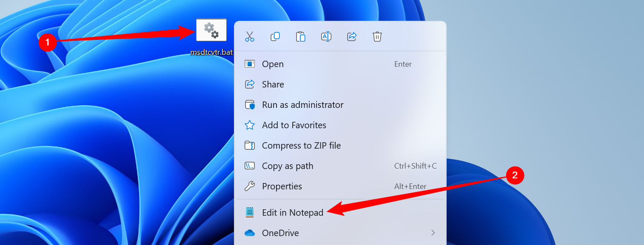Choose Edit in Notepad
This screenshot has width=644, height=245.
(x=340, y=212)
